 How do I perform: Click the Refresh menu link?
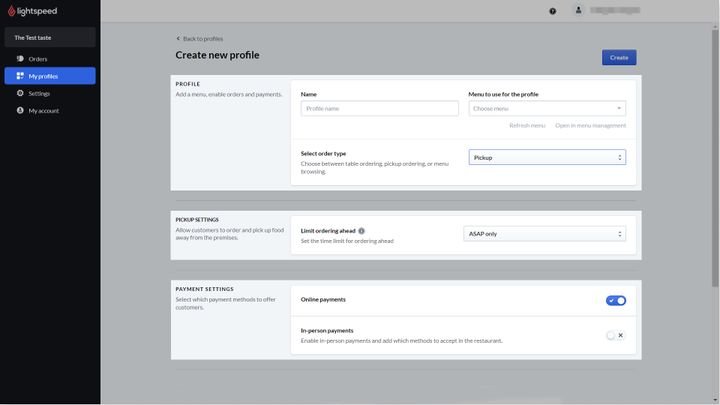tap(527, 125)
